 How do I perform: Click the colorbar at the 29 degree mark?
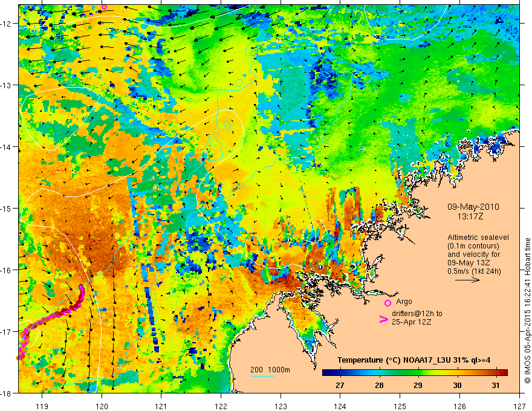click(418, 373)
